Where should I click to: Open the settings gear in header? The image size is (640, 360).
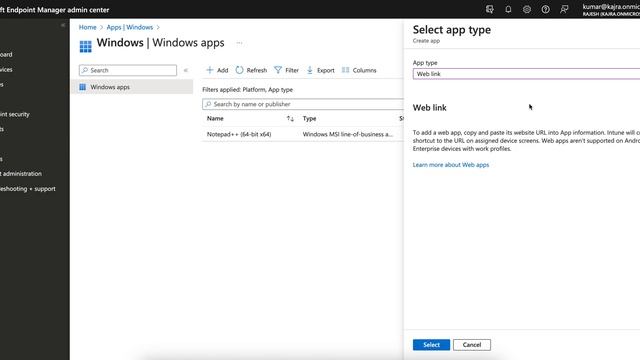[527, 9]
